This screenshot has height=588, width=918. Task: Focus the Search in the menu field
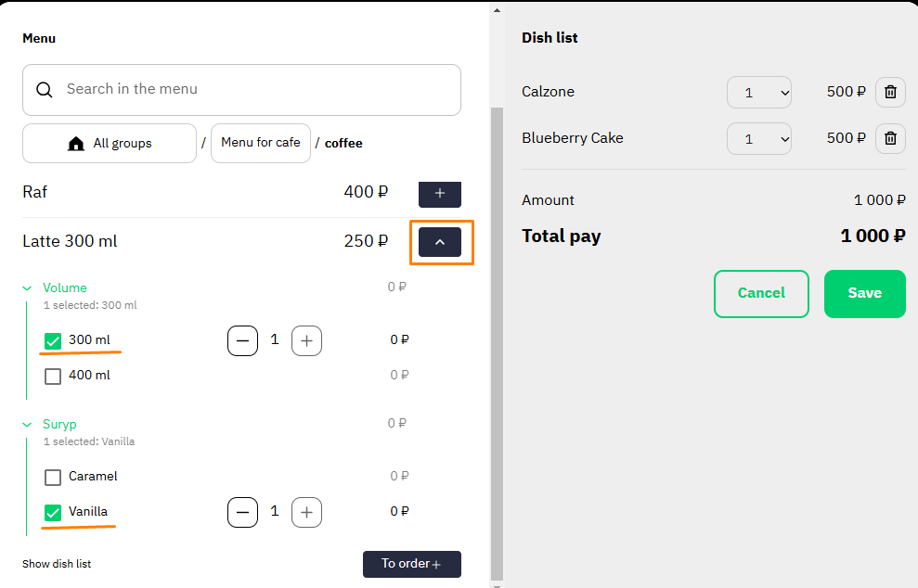click(x=241, y=90)
